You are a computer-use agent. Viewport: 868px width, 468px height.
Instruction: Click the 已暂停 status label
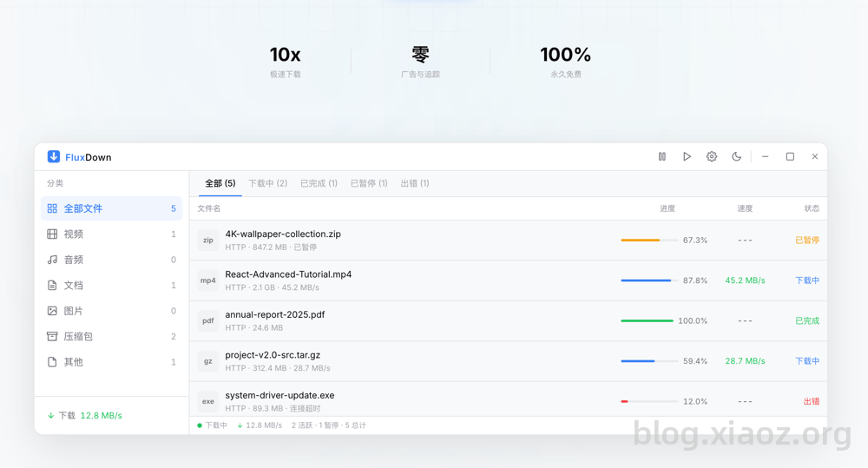point(807,241)
